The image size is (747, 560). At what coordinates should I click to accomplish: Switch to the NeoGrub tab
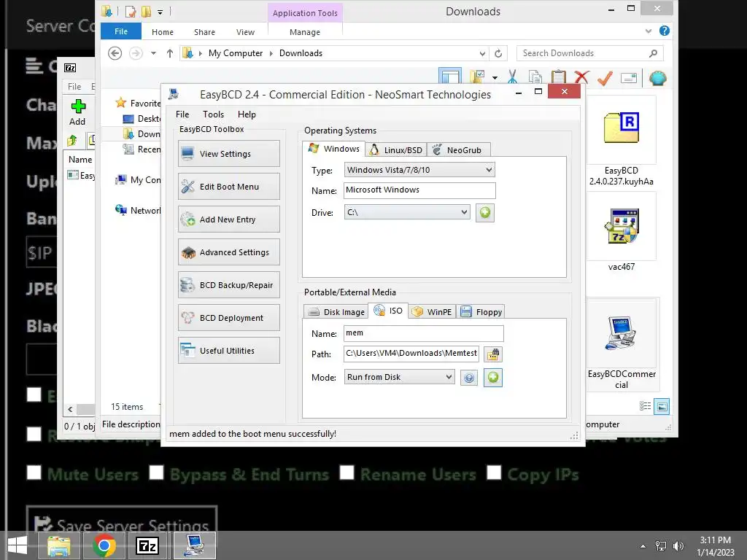click(458, 150)
